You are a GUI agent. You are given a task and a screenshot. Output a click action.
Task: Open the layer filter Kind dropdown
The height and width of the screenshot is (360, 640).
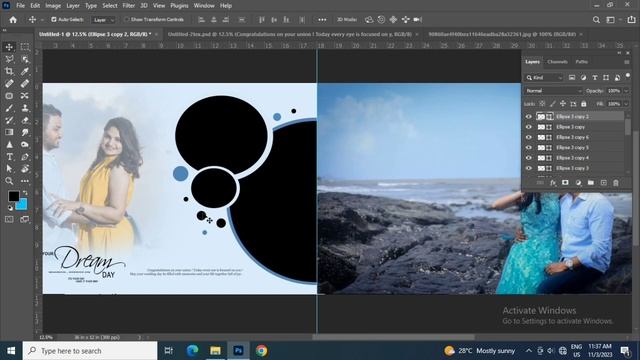(544, 78)
